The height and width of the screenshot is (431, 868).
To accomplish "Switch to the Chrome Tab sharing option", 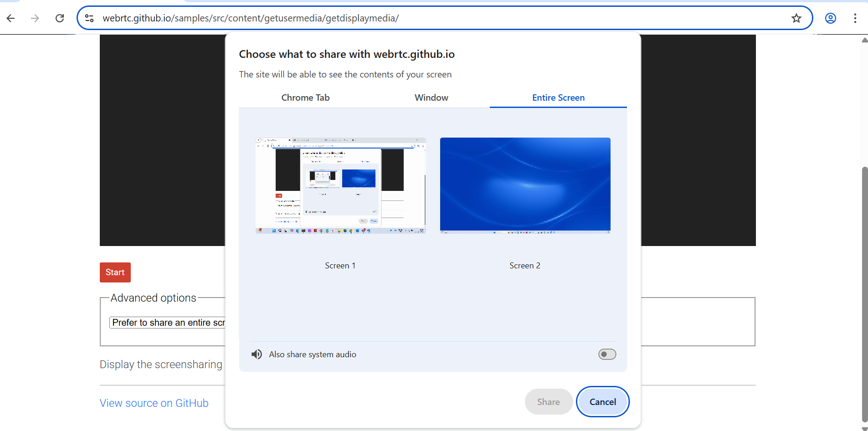I will (x=305, y=97).
